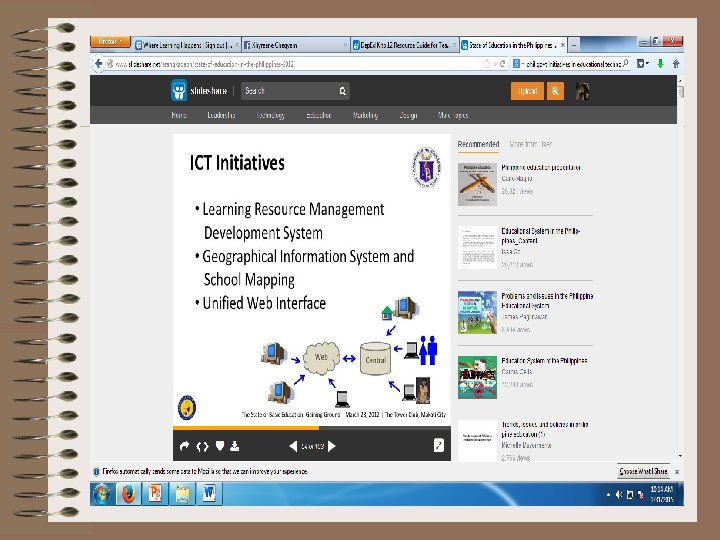This screenshot has width=720, height=540.
Task: Click the like/favorite icon under slide
Action: pyautogui.click(x=220, y=446)
